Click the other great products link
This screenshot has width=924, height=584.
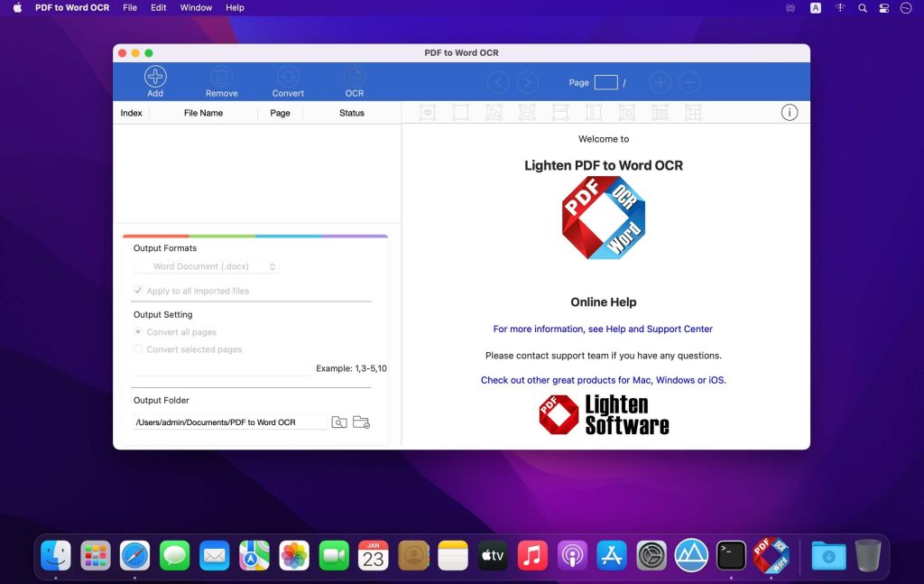(603, 380)
